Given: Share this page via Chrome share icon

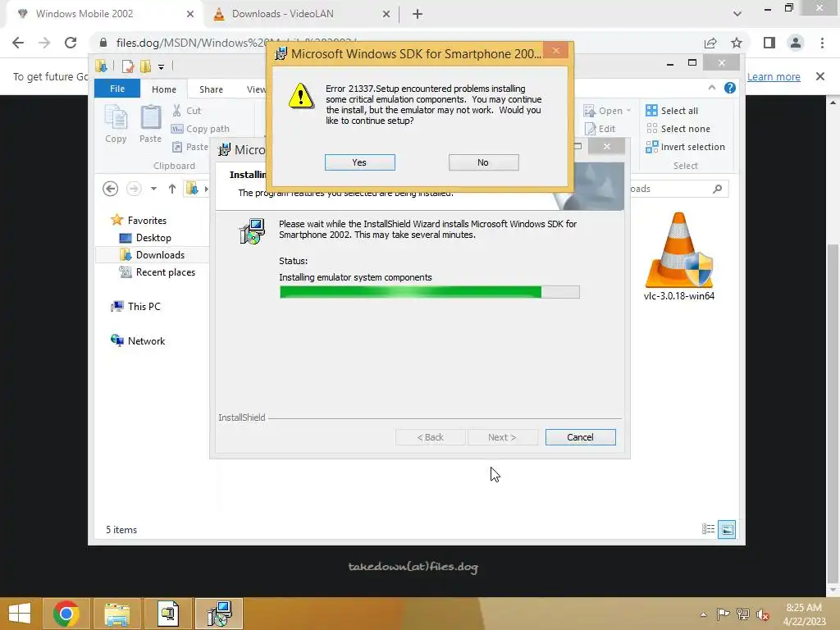Looking at the screenshot, I should (x=710, y=43).
